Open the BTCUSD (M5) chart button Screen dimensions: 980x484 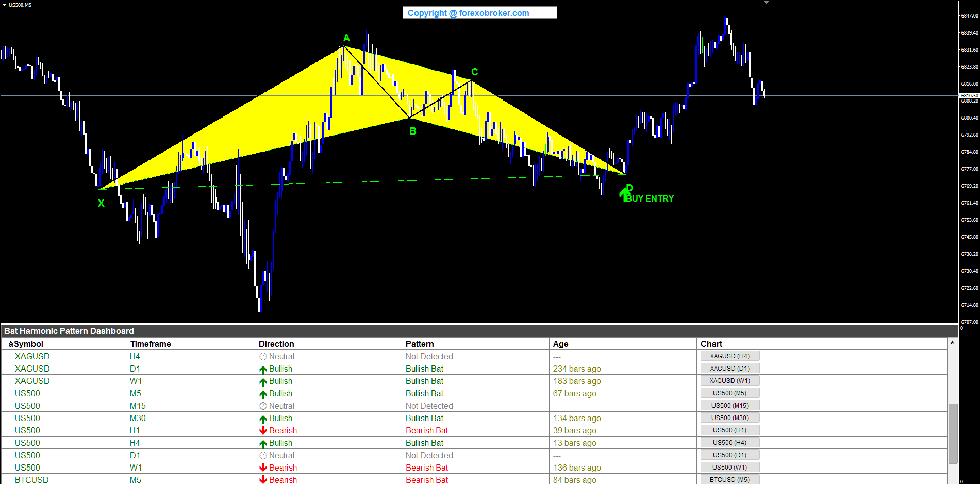click(x=729, y=479)
